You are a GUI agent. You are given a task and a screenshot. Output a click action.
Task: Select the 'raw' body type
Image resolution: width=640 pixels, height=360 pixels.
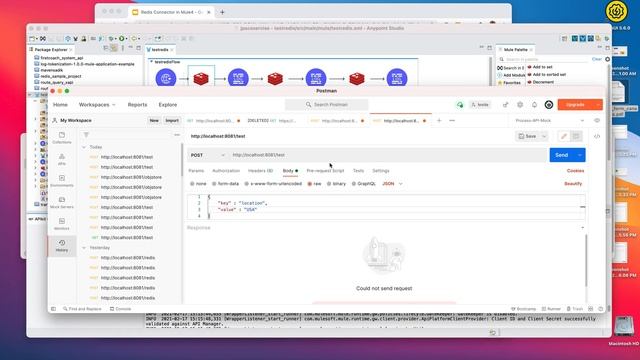pyautogui.click(x=314, y=184)
